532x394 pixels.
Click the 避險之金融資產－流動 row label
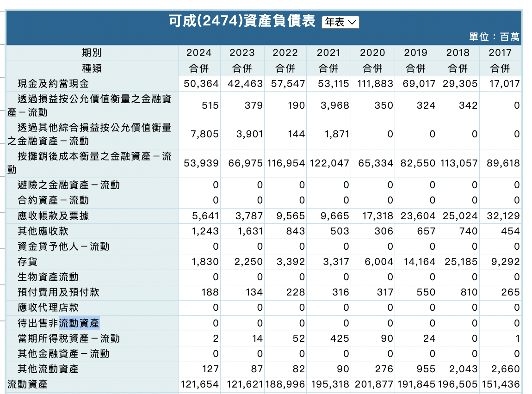[x=68, y=185]
